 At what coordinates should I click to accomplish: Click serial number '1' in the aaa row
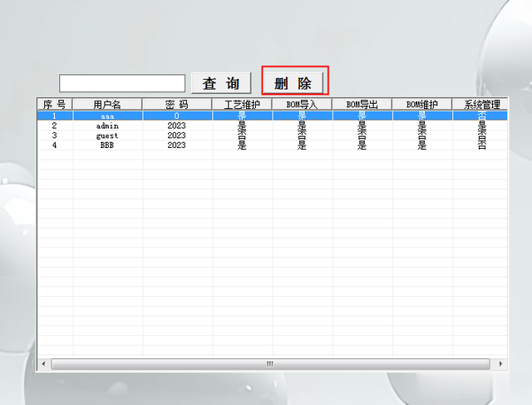coord(54,116)
